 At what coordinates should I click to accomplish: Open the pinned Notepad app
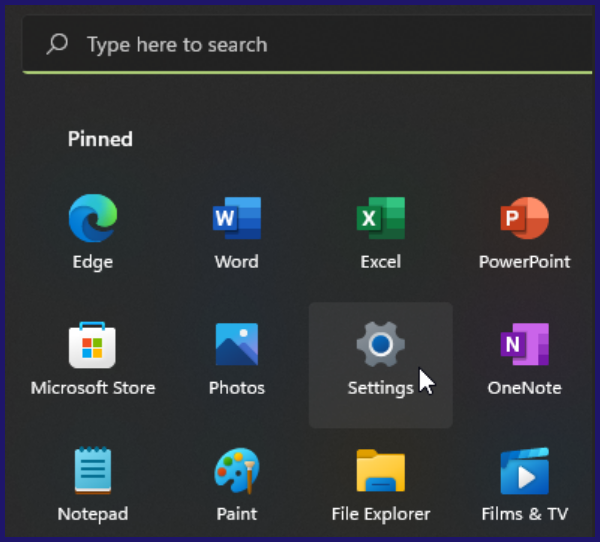[x=93, y=485]
